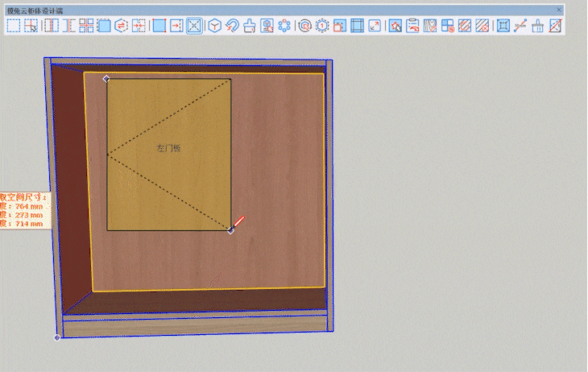Click the hexagon icon with number 1

click(x=322, y=26)
